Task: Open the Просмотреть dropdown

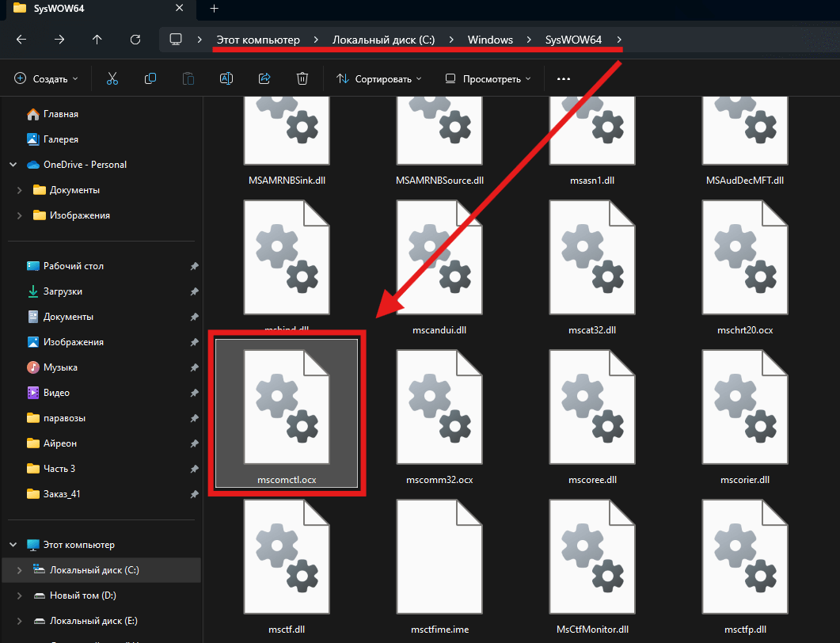Action: 488,78
